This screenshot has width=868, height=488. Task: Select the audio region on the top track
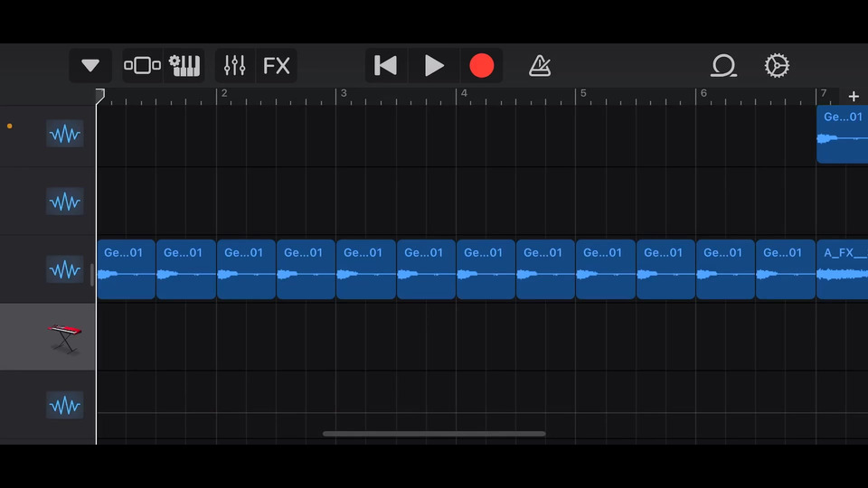[842, 135]
